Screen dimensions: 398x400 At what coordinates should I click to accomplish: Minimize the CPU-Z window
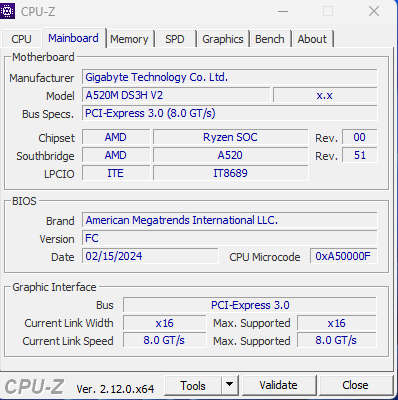[283, 11]
